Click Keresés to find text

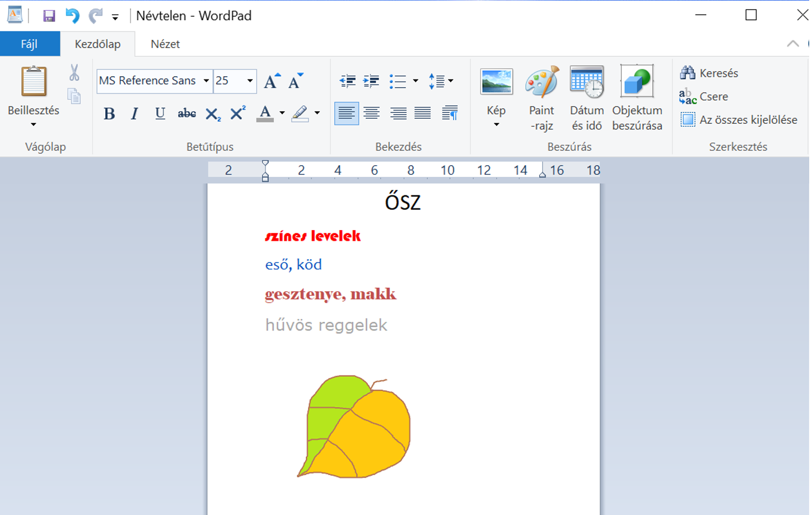[709, 73]
